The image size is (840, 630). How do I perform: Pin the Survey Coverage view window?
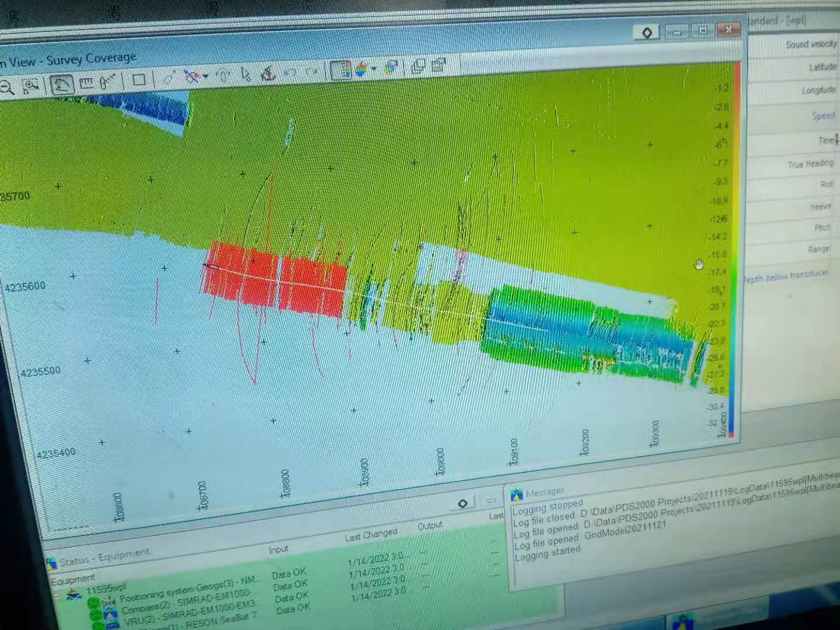point(646,33)
